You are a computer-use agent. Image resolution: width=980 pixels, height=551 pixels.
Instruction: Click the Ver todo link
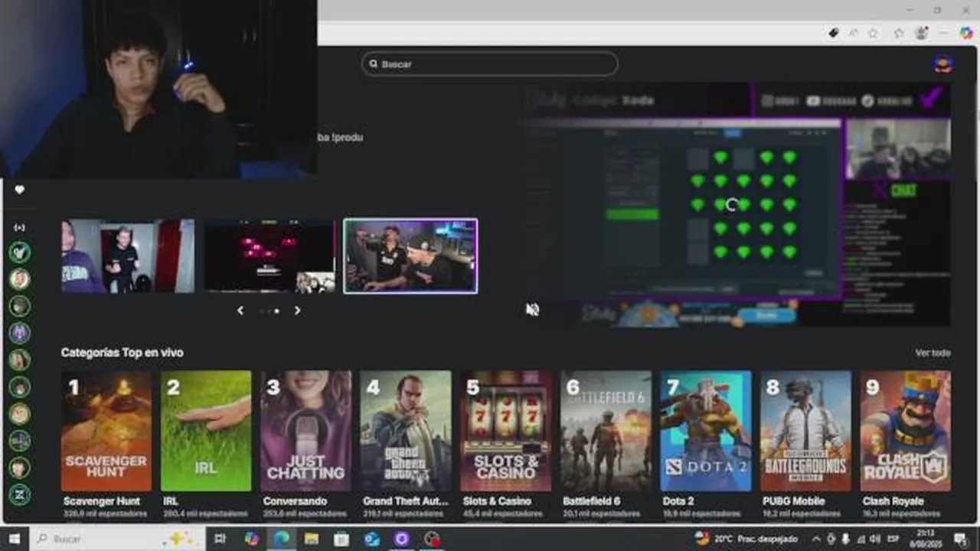click(933, 353)
